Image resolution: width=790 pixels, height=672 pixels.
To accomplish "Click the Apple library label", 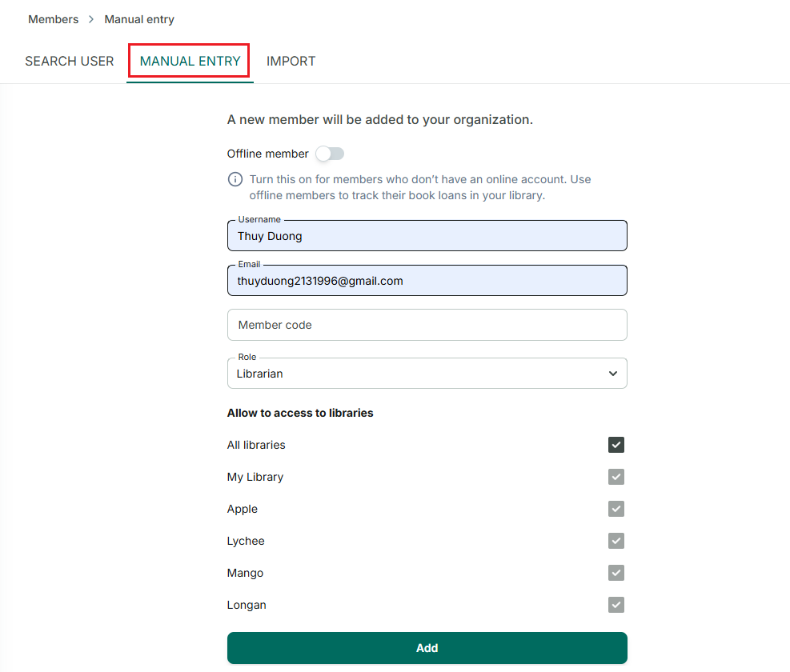I will coord(243,509).
